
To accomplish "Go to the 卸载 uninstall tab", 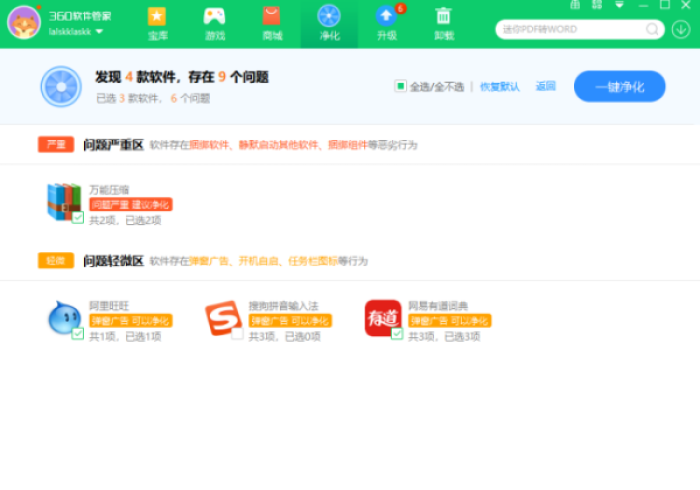I will pyautogui.click(x=444, y=24).
